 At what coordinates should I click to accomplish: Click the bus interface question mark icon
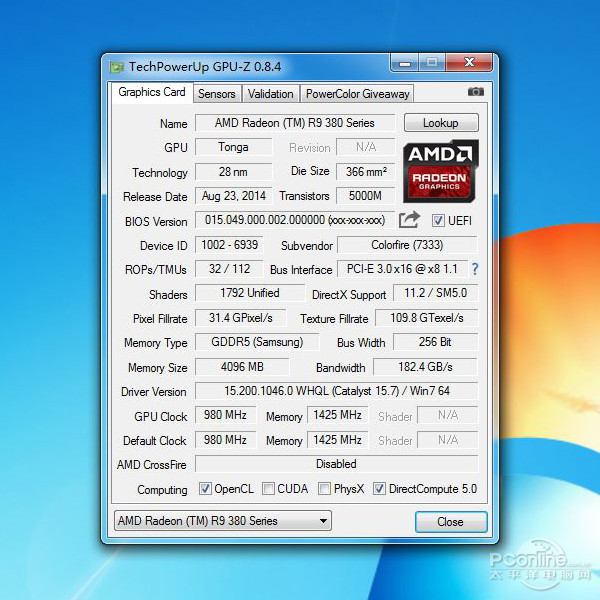point(475,269)
